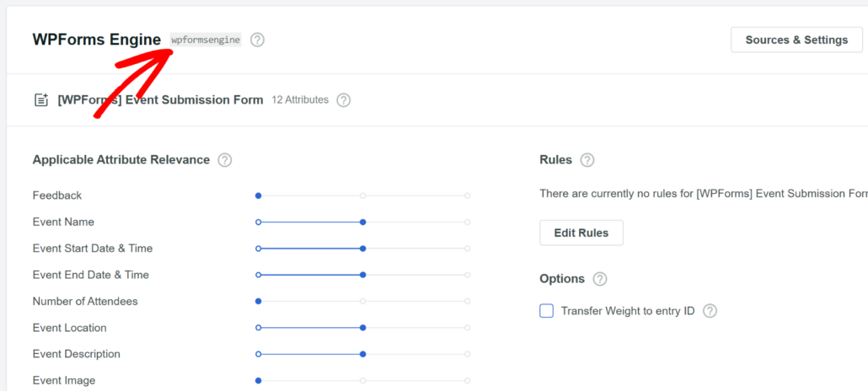868x391 pixels.
Task: Set Event End Date & Time relevance to minimum
Action: (259, 275)
